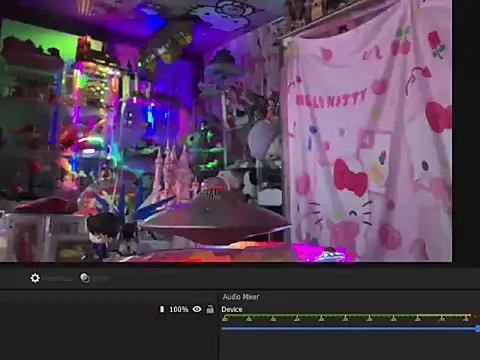Click the webcam preview canvas
The image size is (480, 360).
pyautogui.click(x=226, y=131)
